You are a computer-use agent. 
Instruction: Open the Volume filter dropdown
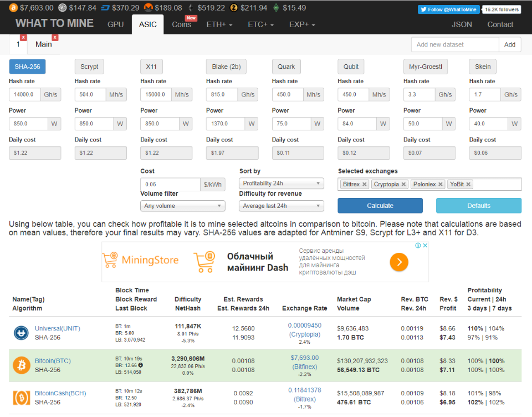pyautogui.click(x=182, y=206)
